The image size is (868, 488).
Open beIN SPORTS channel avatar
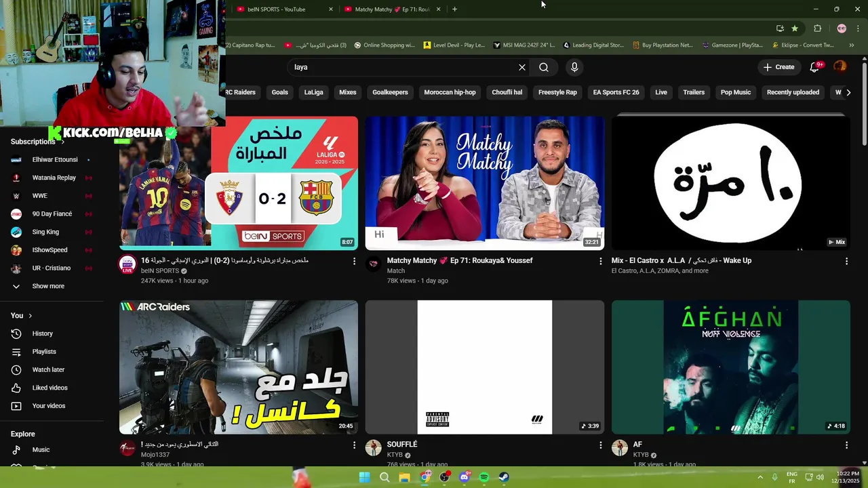coord(127,264)
